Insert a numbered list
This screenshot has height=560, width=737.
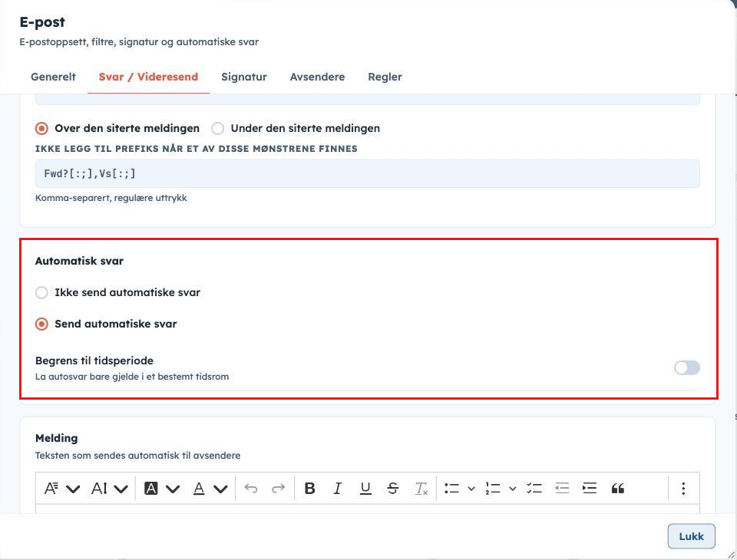493,489
